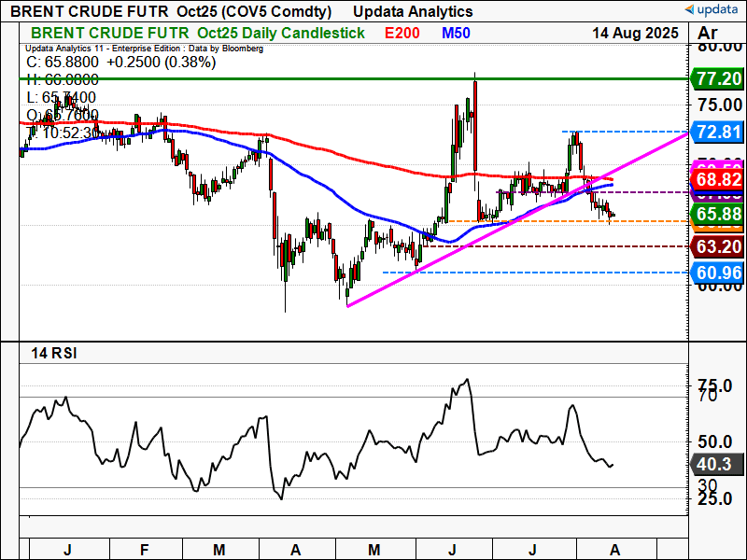The image size is (747, 560).
Task: Click the 50.0 RSI axis label
Action: [714, 441]
